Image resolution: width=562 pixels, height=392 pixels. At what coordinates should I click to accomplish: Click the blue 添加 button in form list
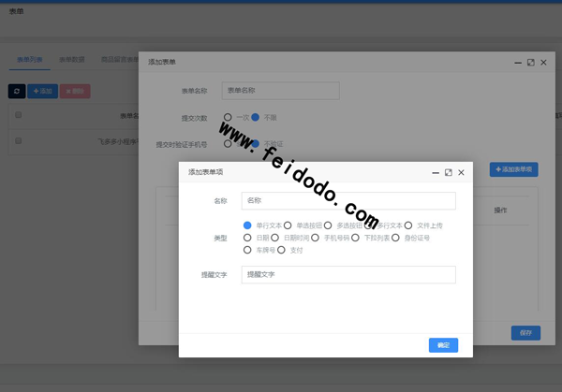click(x=43, y=92)
